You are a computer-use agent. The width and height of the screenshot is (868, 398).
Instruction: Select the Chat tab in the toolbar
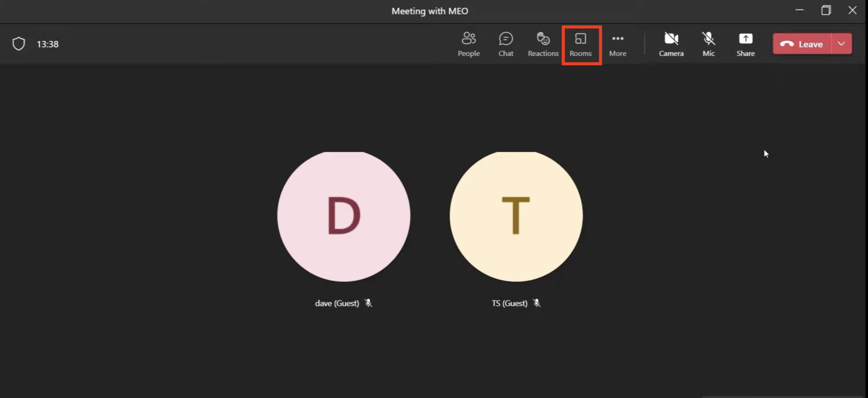[x=505, y=44]
